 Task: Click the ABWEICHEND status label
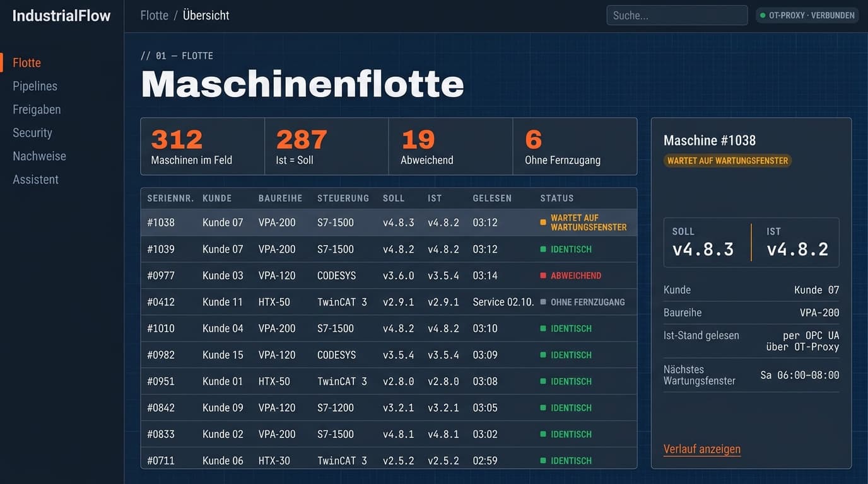tap(576, 275)
